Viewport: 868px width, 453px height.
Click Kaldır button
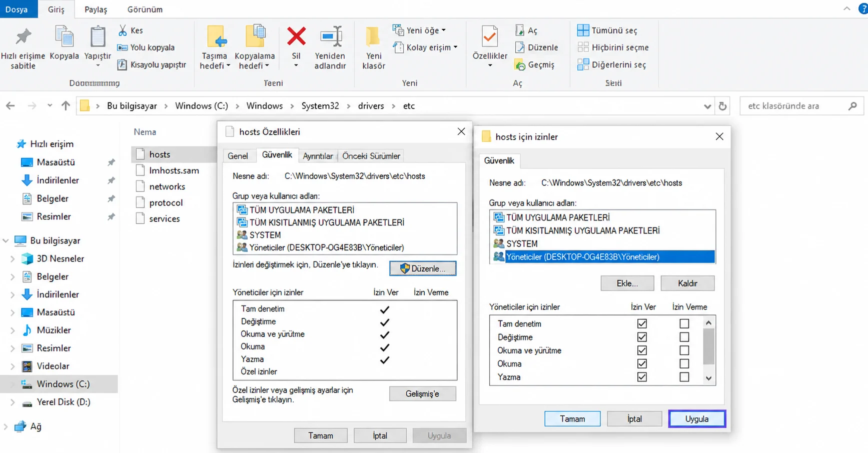click(687, 283)
